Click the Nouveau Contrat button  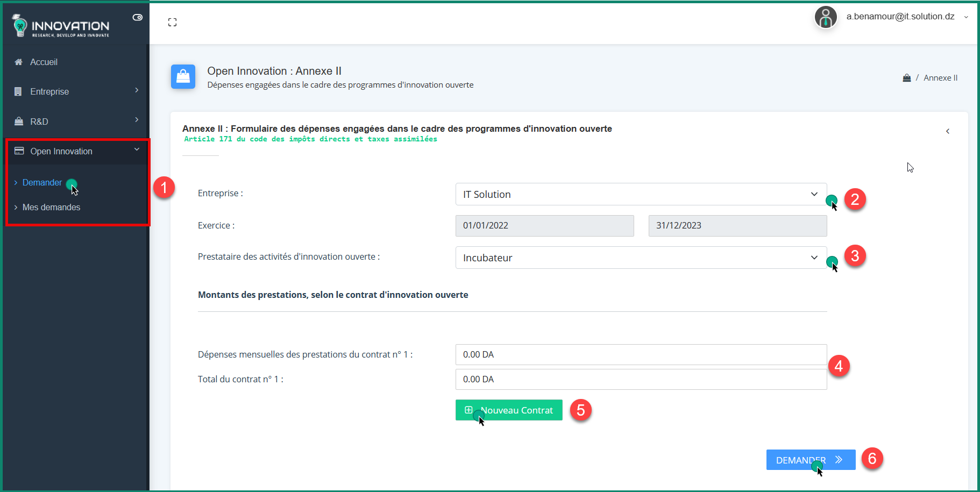[x=508, y=410]
